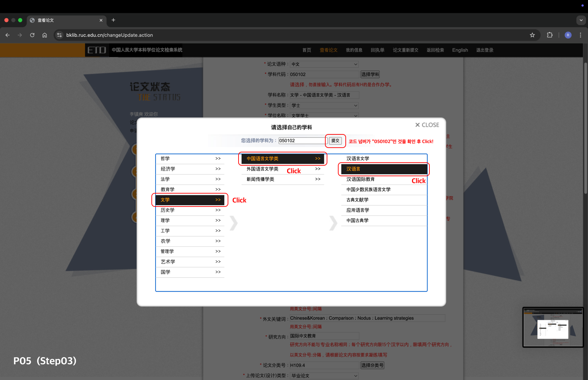
Task: Go back with the browser back arrow
Action: (x=7, y=35)
